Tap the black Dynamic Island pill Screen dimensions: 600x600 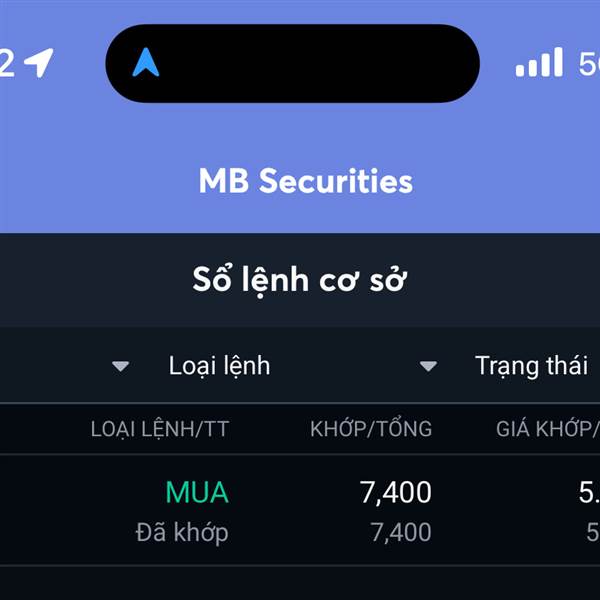click(292, 63)
